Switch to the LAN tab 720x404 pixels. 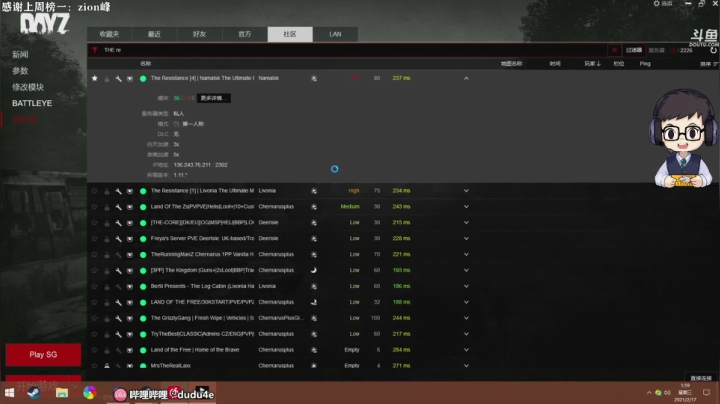click(335, 34)
